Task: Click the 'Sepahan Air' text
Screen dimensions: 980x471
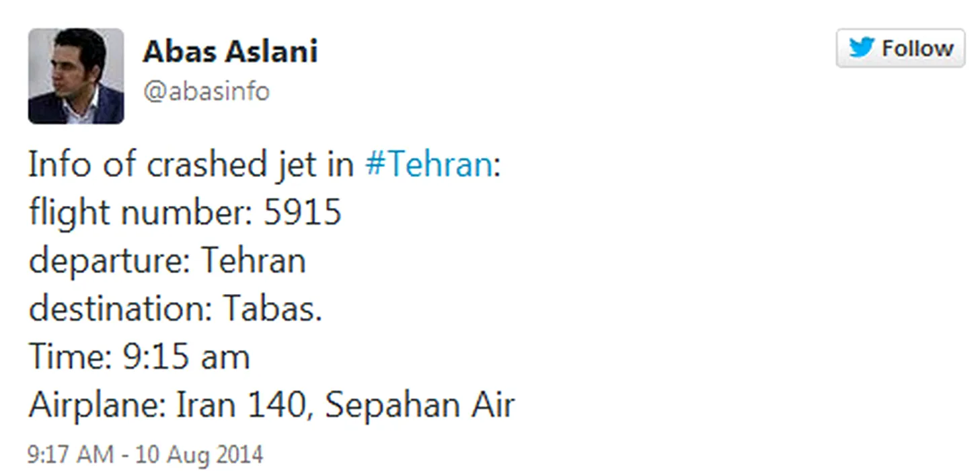Action: pos(420,405)
